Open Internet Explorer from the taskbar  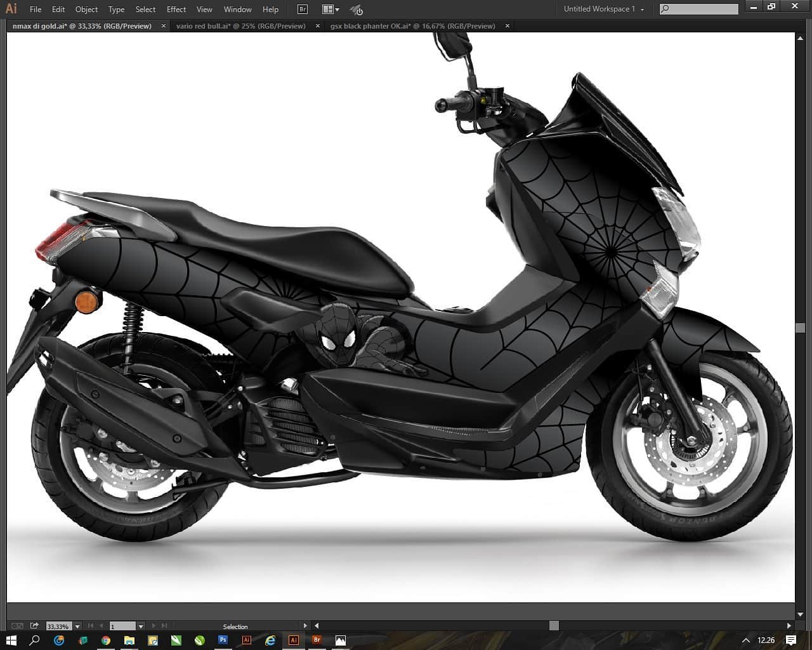click(270, 640)
